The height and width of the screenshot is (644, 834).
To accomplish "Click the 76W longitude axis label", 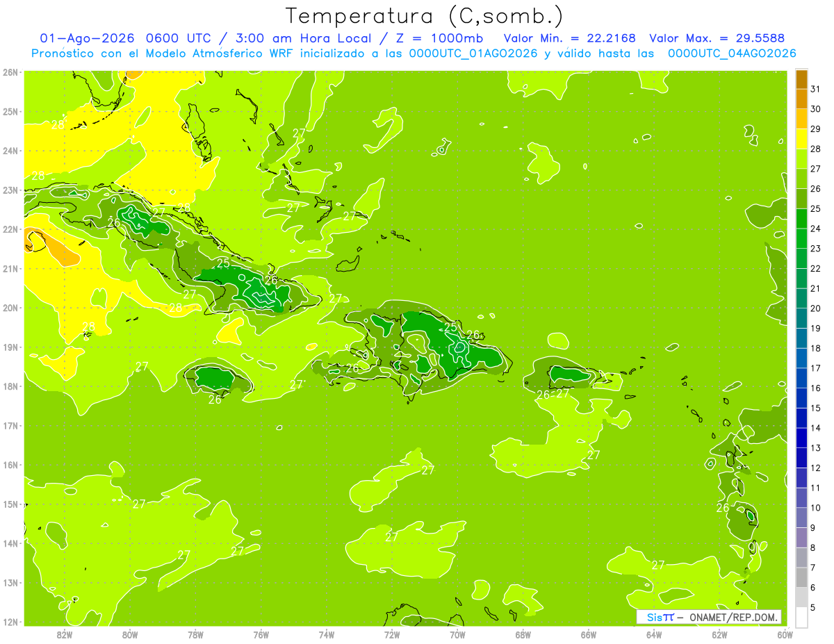I will [261, 634].
